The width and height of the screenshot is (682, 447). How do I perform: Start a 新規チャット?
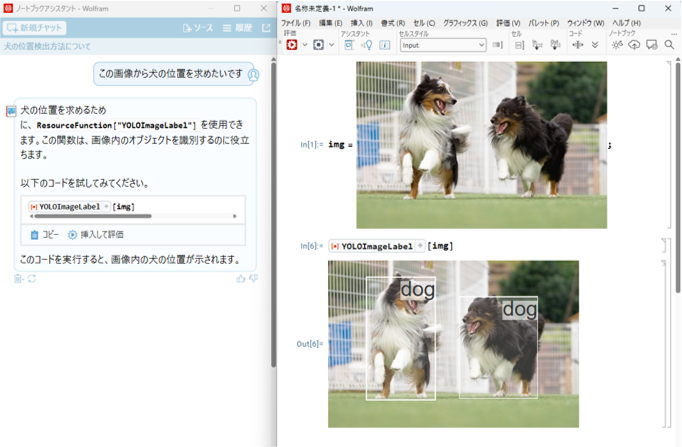pos(35,29)
